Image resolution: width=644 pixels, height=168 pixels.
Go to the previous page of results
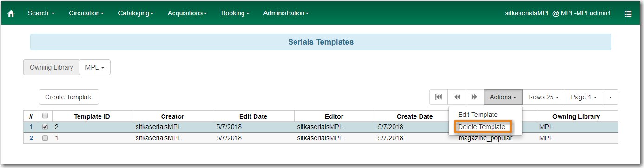click(x=457, y=97)
